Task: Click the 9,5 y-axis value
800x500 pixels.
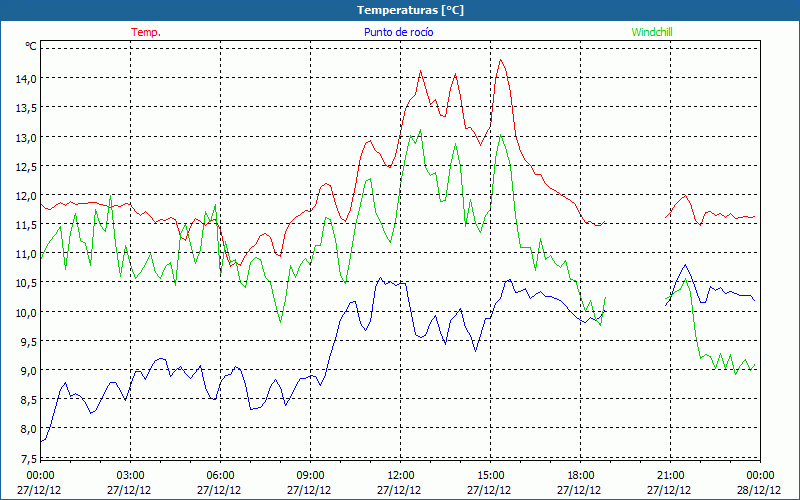Action: click(29, 342)
